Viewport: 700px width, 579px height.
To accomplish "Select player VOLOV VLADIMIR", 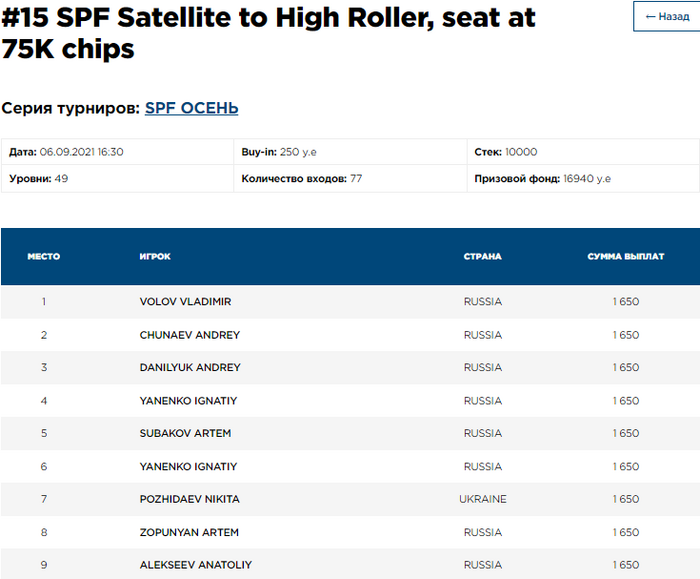I will [x=186, y=302].
